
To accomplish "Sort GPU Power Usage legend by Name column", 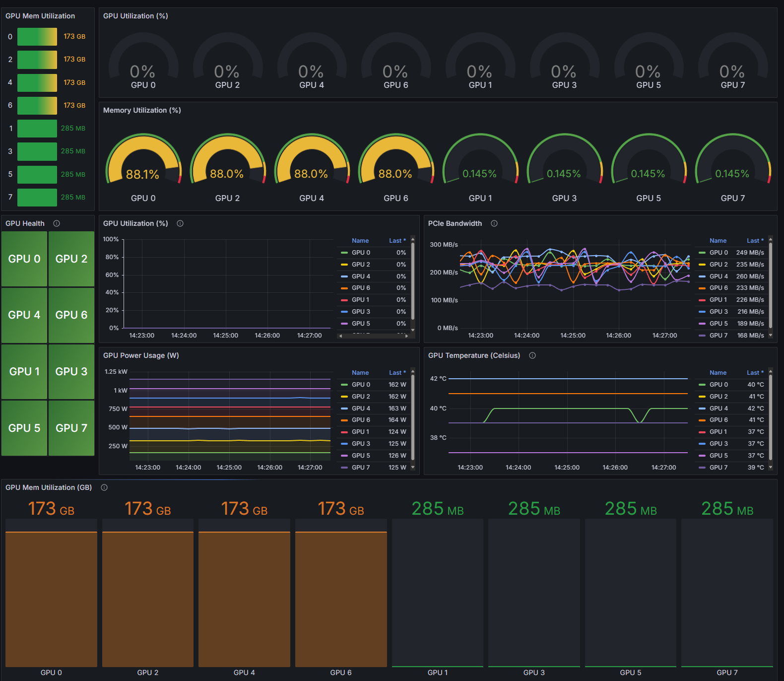I will pyautogui.click(x=360, y=373).
